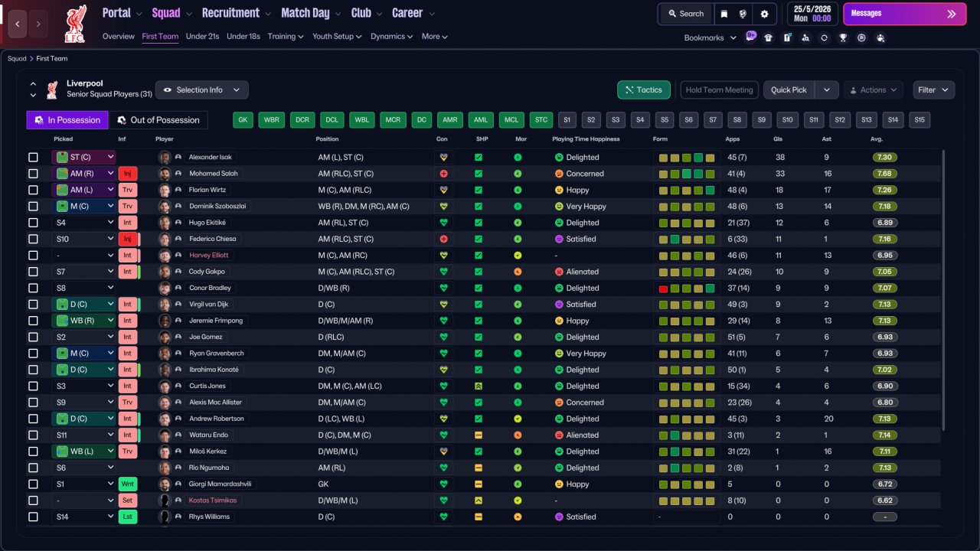The image size is (980, 551).
Task: Open the Quick Pick dropdown arrow
Action: pyautogui.click(x=827, y=90)
